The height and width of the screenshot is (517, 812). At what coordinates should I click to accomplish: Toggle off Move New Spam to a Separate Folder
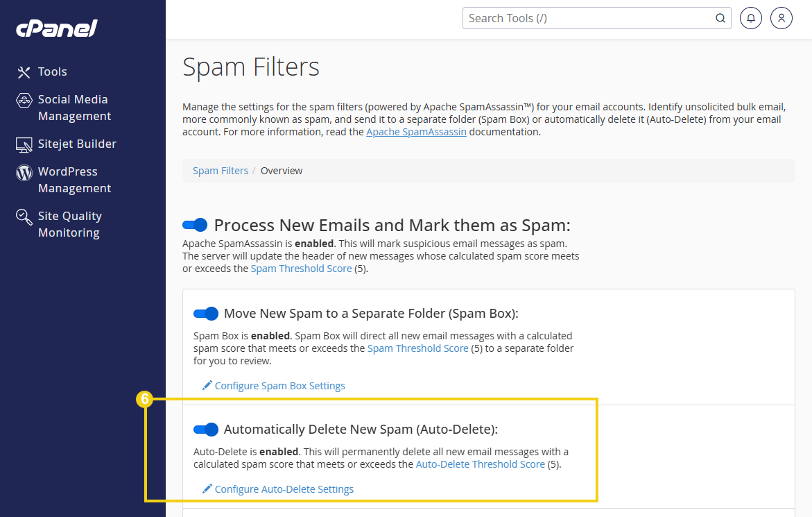[x=205, y=314]
